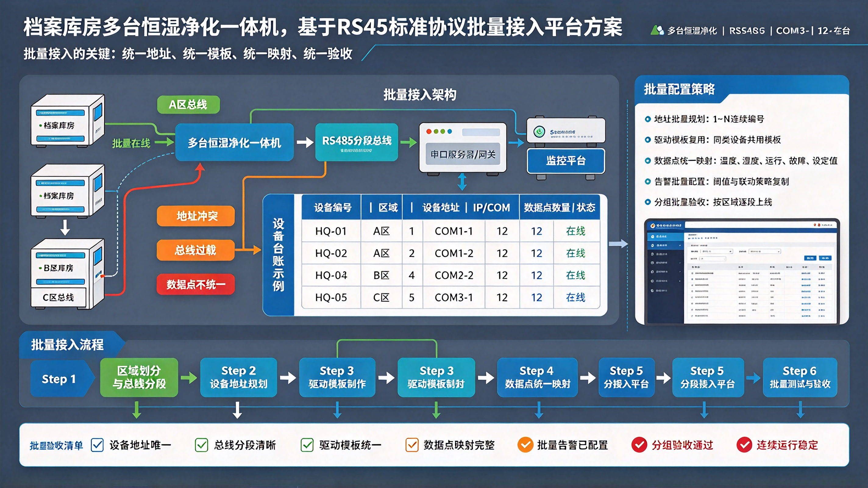Select the Step 2 设备地址规划 block
The height and width of the screenshot is (488, 868).
(239, 377)
